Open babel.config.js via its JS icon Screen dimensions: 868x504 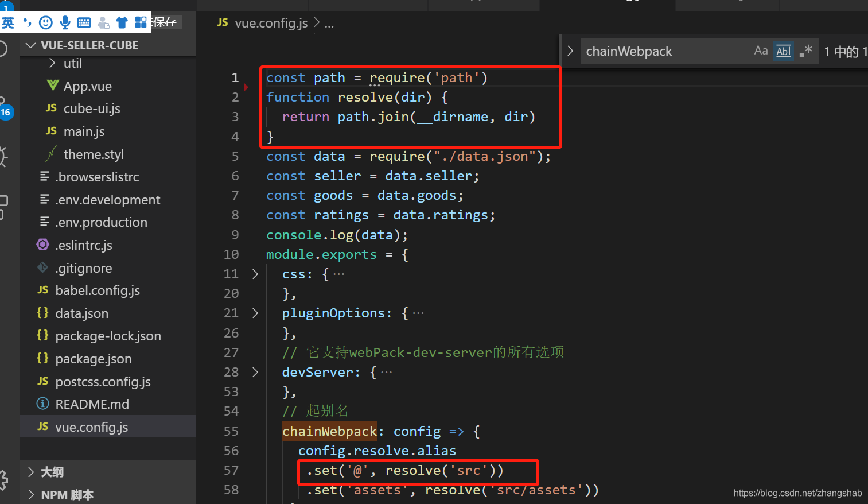[x=43, y=290]
